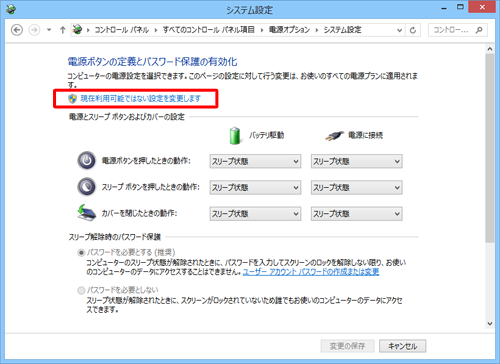Go up one level with Up arrow

(x=62, y=30)
